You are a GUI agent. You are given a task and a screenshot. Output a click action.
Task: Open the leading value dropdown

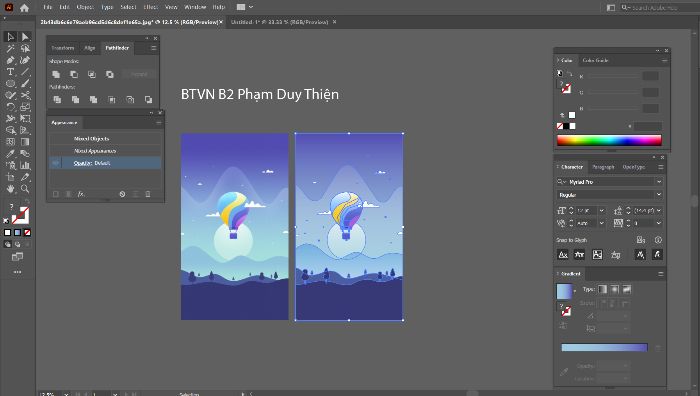[x=658, y=210]
